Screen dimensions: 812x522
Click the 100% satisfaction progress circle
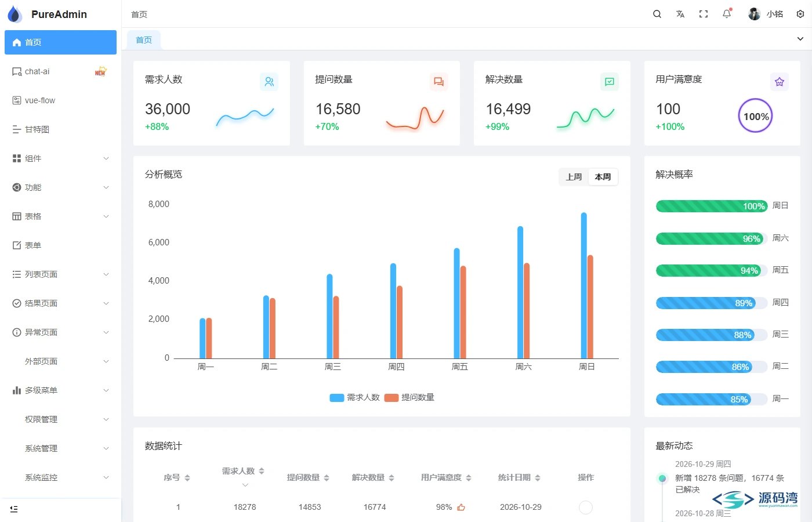coord(755,116)
